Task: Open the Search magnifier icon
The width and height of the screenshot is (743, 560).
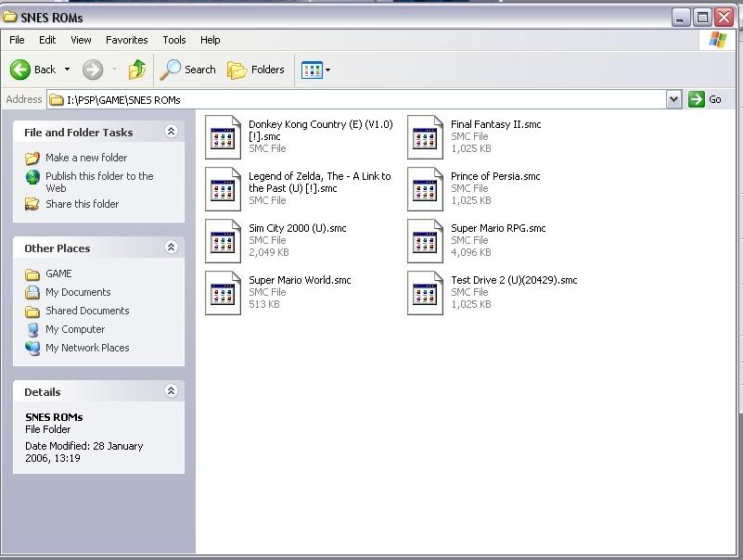Action: point(170,70)
